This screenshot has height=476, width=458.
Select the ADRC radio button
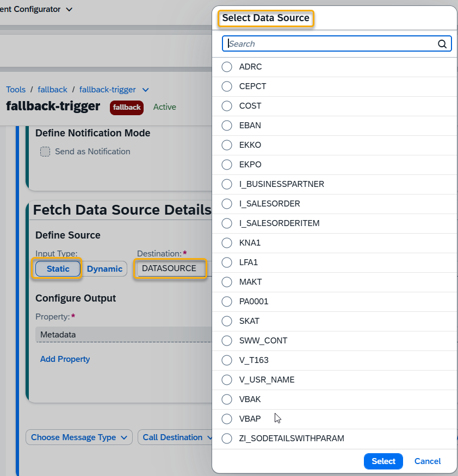(227, 67)
